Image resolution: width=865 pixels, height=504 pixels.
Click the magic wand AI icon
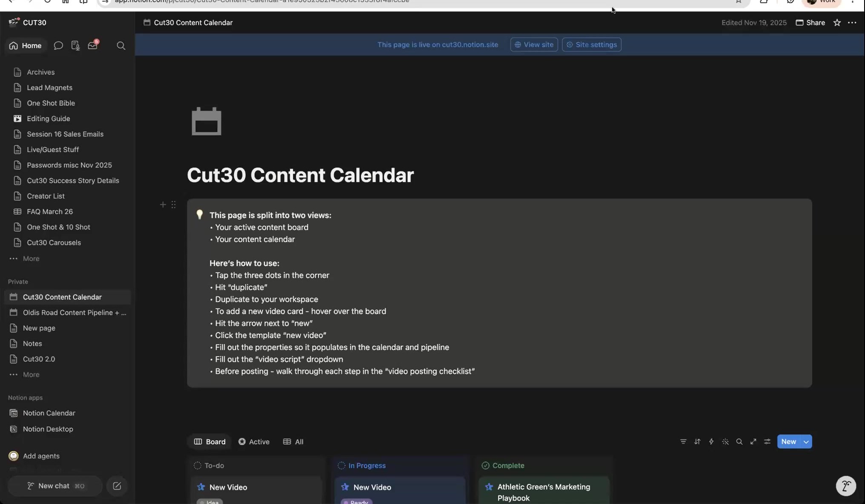(725, 441)
